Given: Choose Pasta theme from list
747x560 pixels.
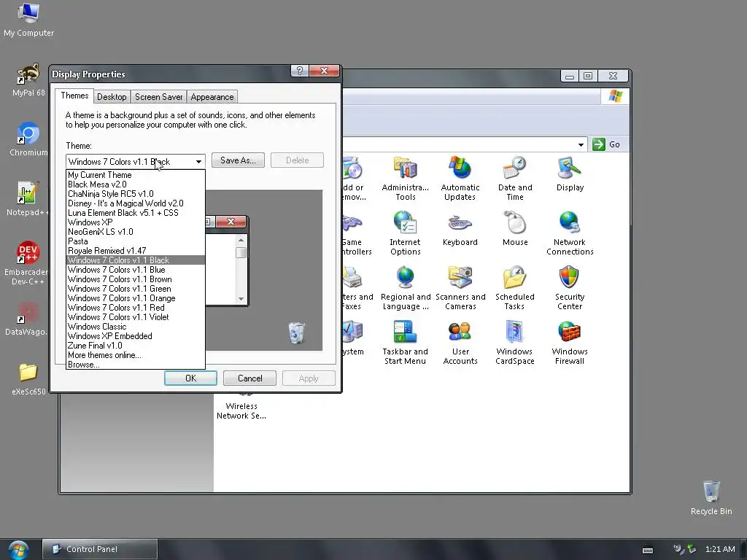Looking at the screenshot, I should coord(135,241).
